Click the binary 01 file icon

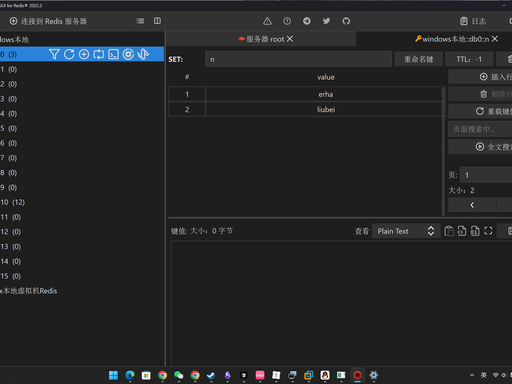(x=475, y=231)
